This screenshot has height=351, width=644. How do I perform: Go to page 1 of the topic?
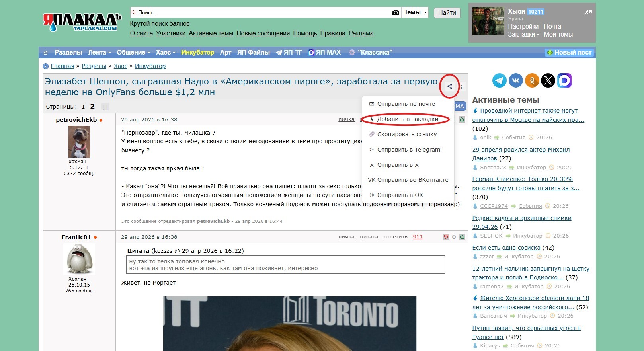[x=83, y=107]
